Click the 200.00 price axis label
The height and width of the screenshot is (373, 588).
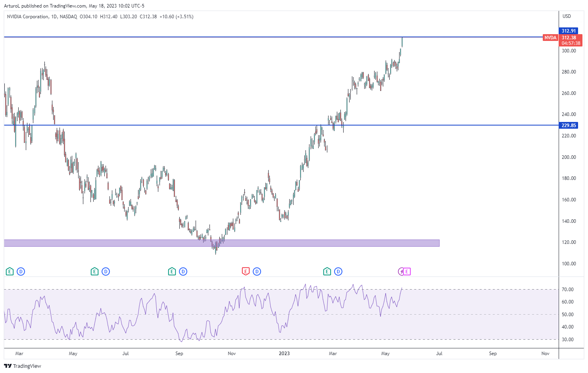click(569, 157)
